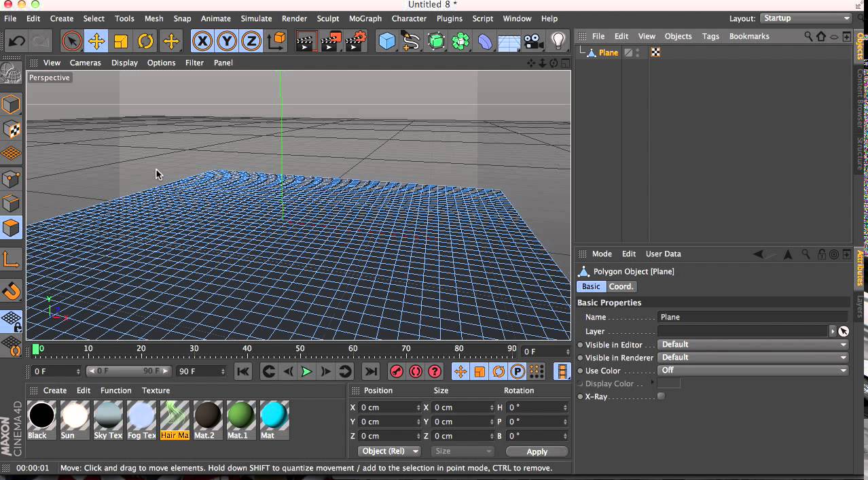
Task: Click the Bend deformer icon
Action: pos(485,41)
